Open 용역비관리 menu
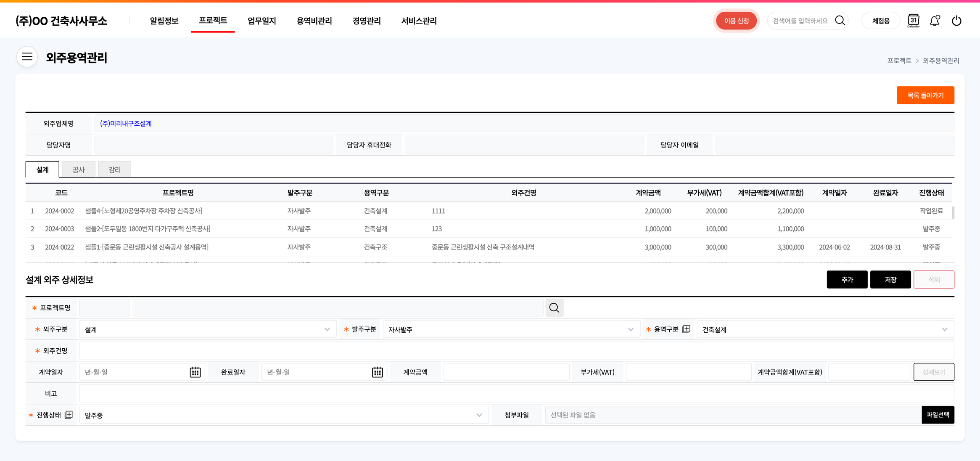Viewport: 980px width, 461px height. 314,21
